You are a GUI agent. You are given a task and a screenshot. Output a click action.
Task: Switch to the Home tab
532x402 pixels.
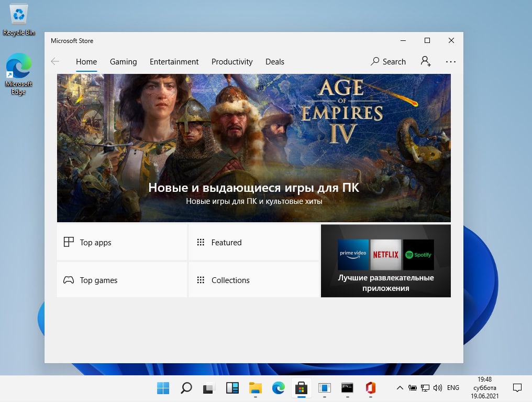coord(86,62)
